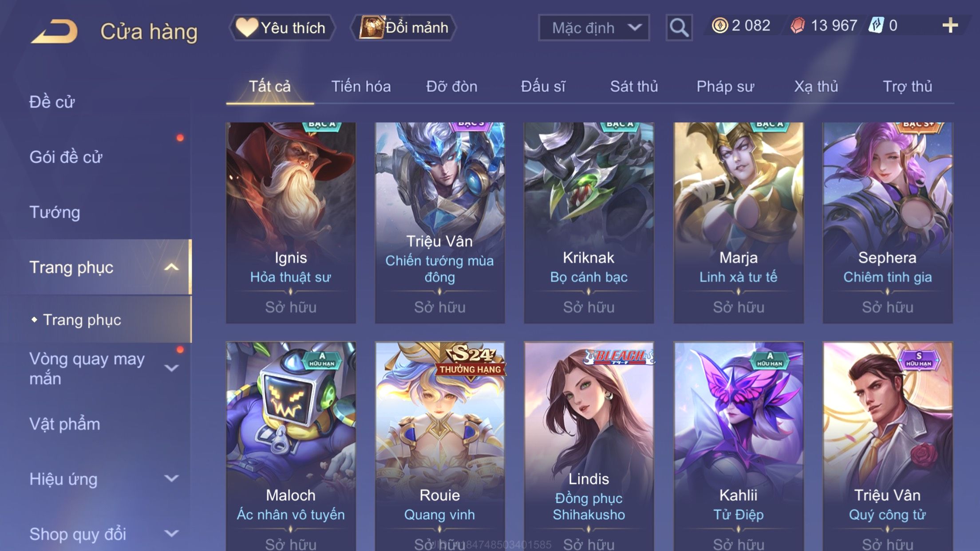The height and width of the screenshot is (551, 980).
Task: Select the Sát thủ tab
Action: coord(634,86)
